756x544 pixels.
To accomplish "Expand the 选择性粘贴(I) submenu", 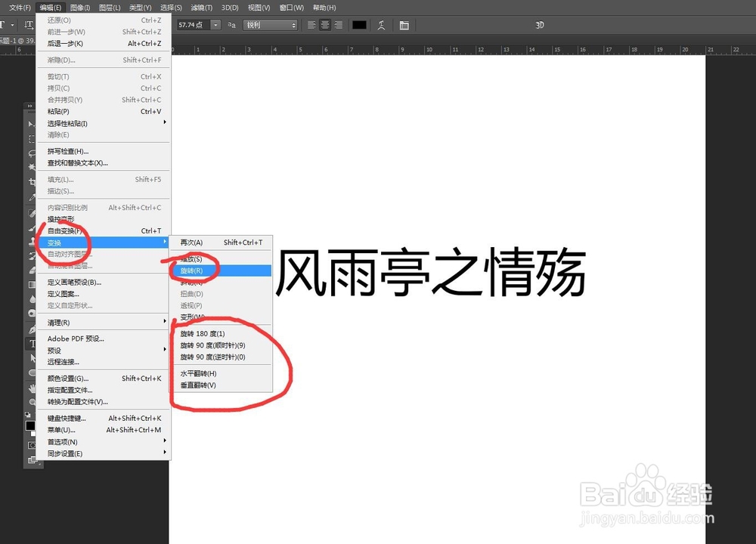I will 104,123.
